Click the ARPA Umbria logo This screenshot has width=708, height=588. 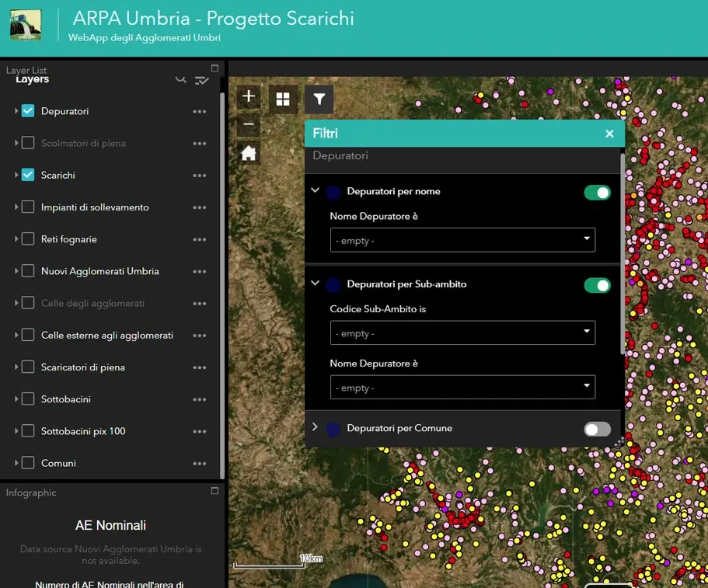[x=27, y=24]
